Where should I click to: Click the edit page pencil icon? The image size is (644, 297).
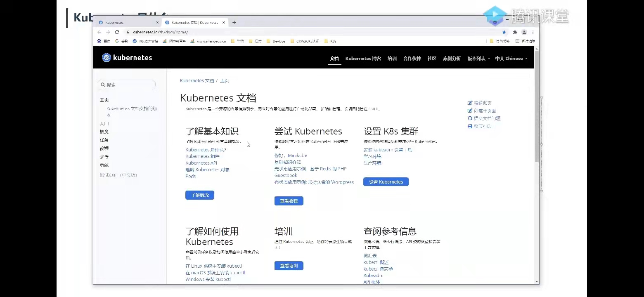click(470, 103)
